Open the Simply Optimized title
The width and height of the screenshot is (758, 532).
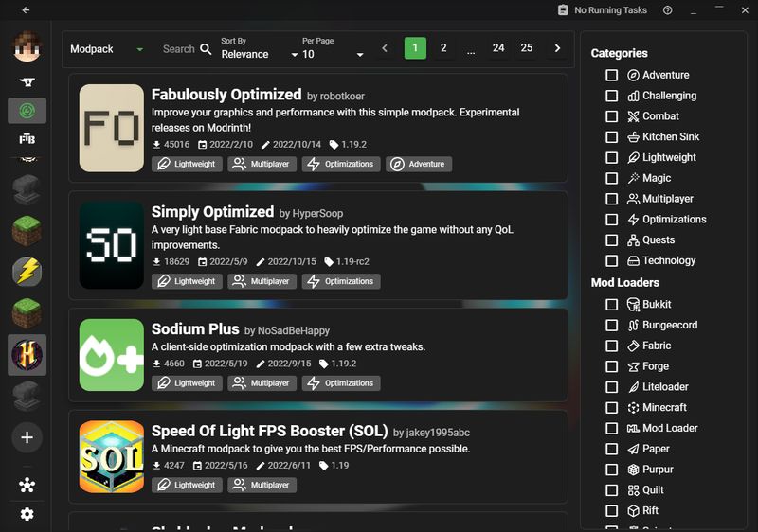(212, 211)
